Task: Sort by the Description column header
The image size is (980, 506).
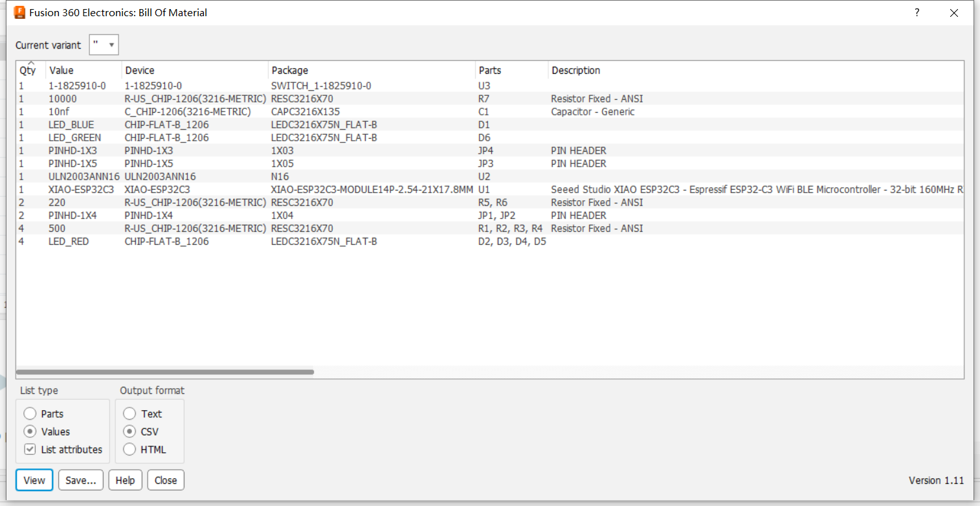Action: click(x=755, y=70)
